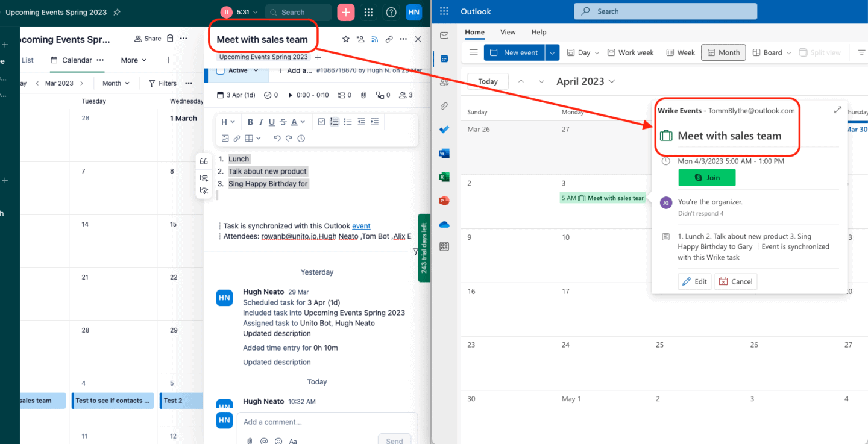Toggle bold formatting in the description editor
The height and width of the screenshot is (444, 868).
[x=250, y=122]
